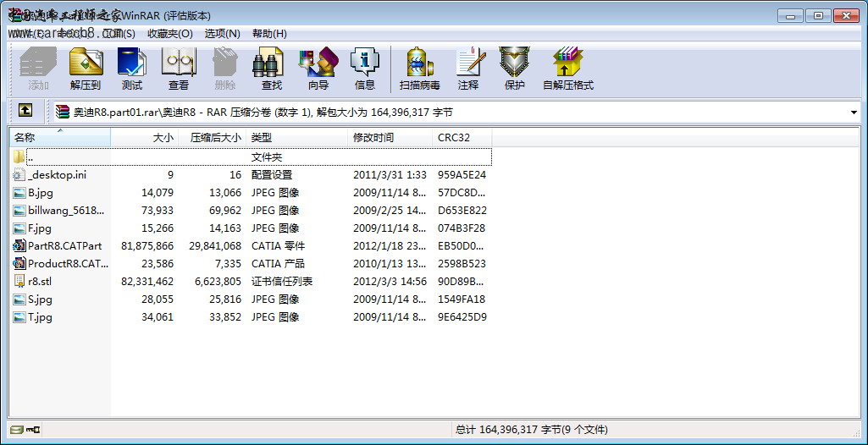Click the 解压到 (Extract to) toolbar icon
This screenshot has width=868, height=445.
[x=86, y=62]
